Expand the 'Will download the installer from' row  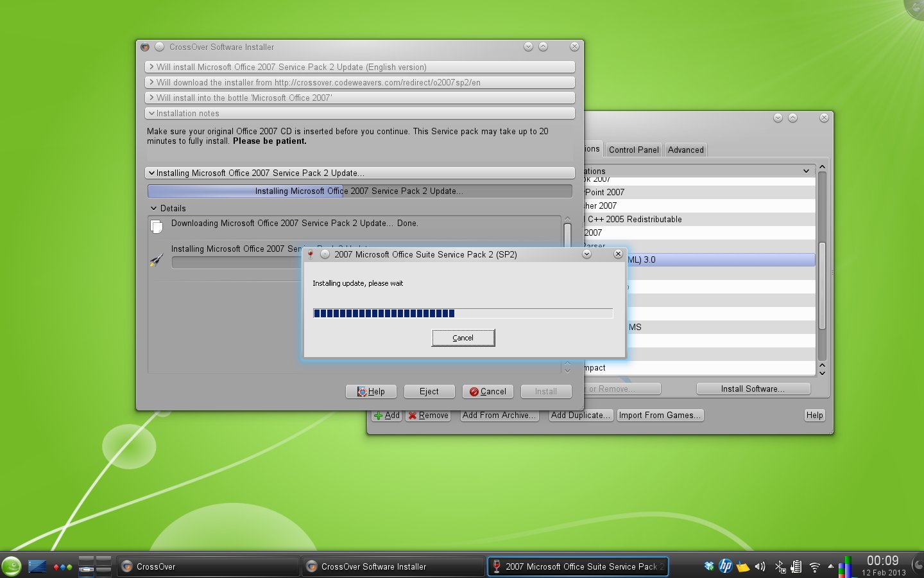[360, 82]
